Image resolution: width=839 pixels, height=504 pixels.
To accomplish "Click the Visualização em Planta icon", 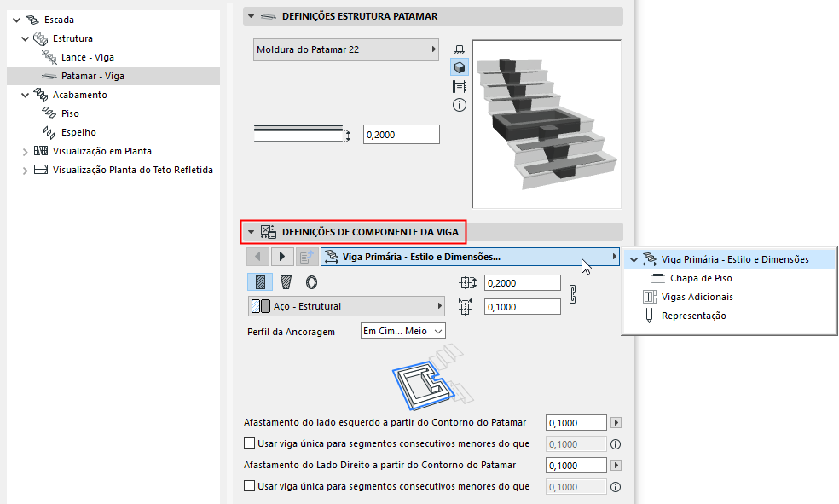I will [x=41, y=151].
